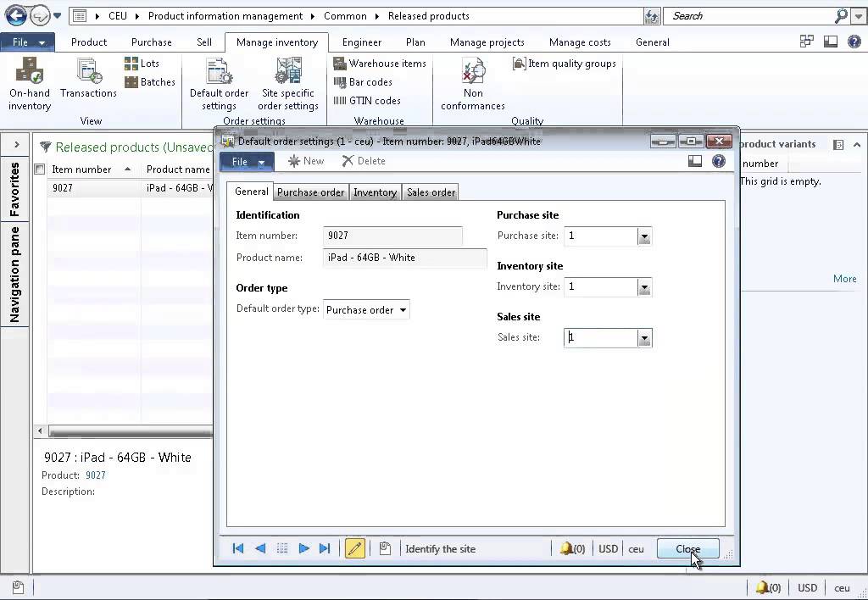
Task: Click Released products in breadcrumb
Action: click(428, 16)
